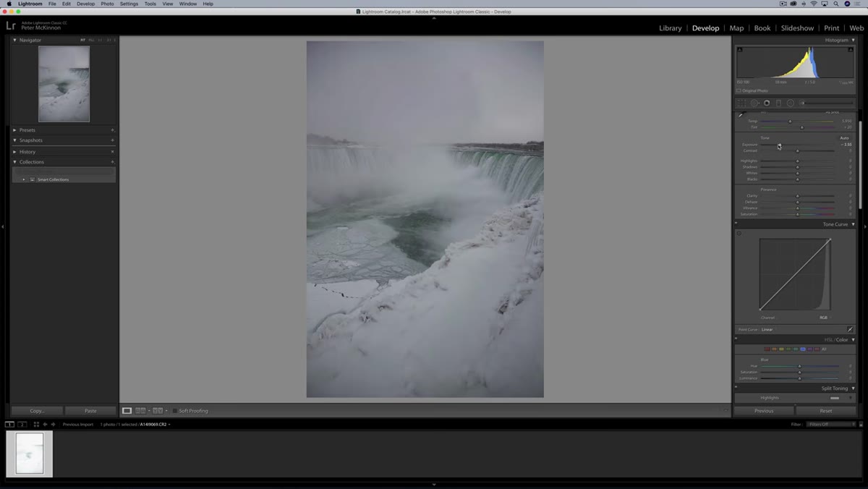Collapse the Navigator panel
Image resolution: width=868 pixels, height=489 pixels.
(14, 41)
